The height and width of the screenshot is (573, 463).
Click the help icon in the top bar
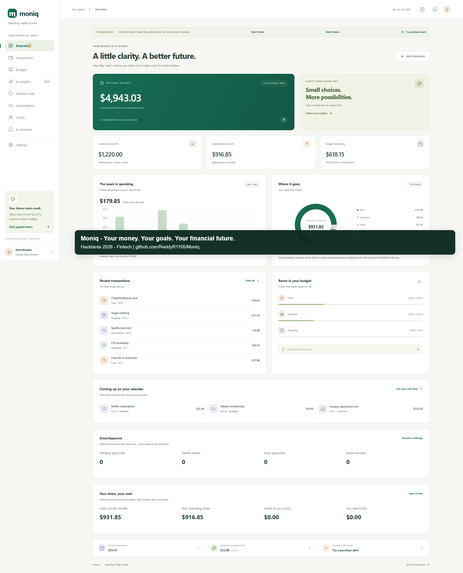point(422,10)
